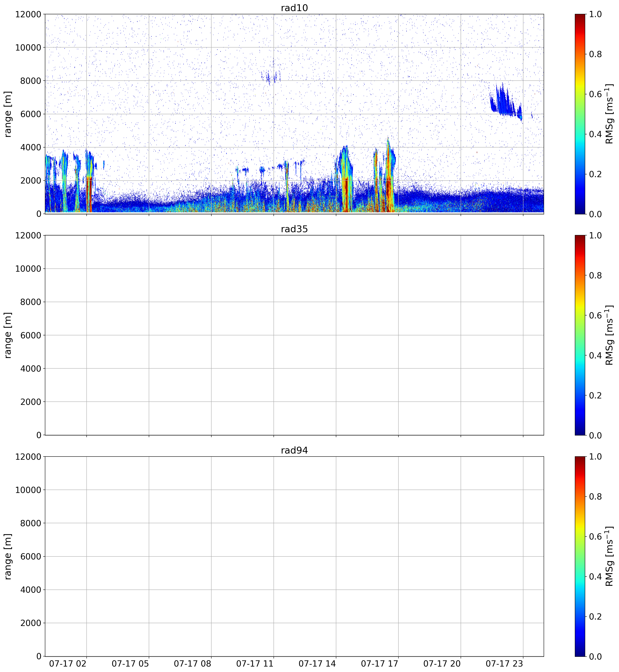
Task: Click the rad35 panel title
Action: [294, 229]
